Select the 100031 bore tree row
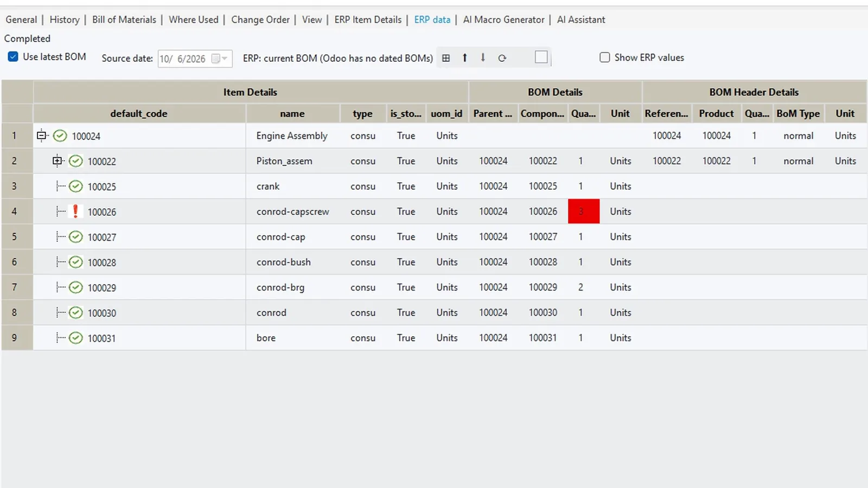Screen dimensions: 868x488 (139, 338)
